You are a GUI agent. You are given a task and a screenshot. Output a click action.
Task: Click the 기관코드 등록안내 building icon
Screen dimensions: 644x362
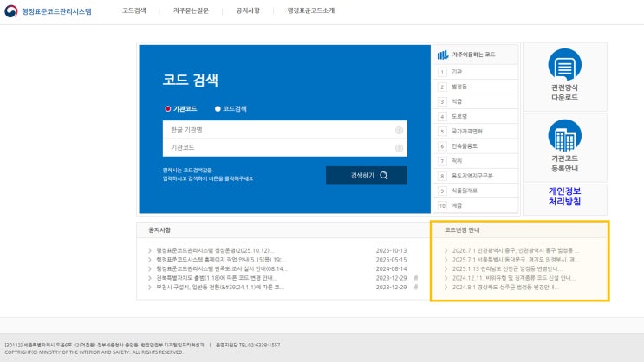point(565,135)
